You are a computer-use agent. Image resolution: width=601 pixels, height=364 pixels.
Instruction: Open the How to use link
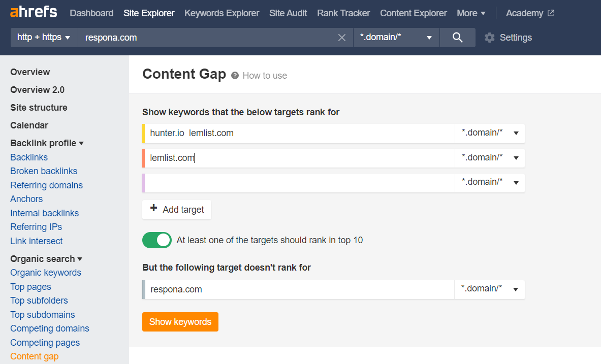click(265, 76)
